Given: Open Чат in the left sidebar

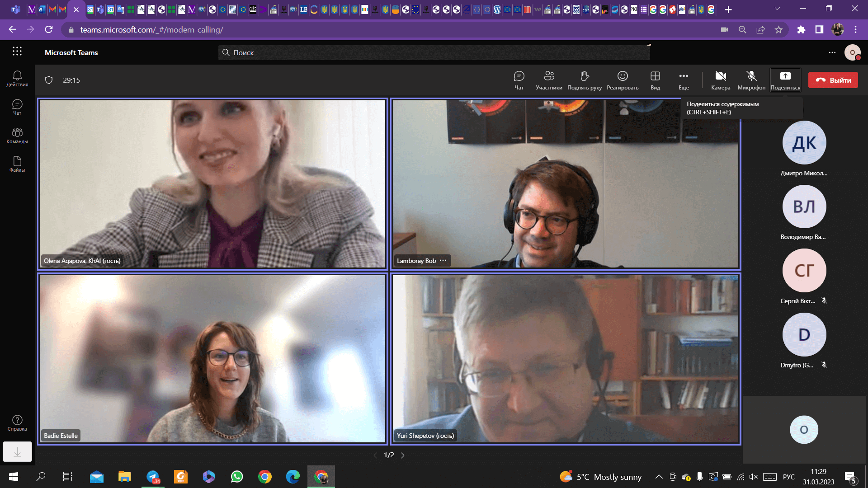Looking at the screenshot, I should click(x=17, y=107).
